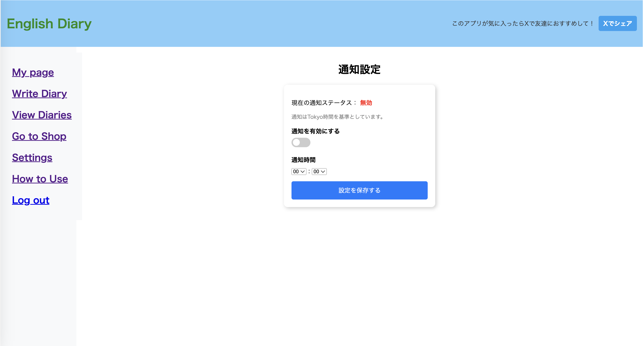Navigate to Go to Shop
Screen dimensions: 644x346
point(39,136)
